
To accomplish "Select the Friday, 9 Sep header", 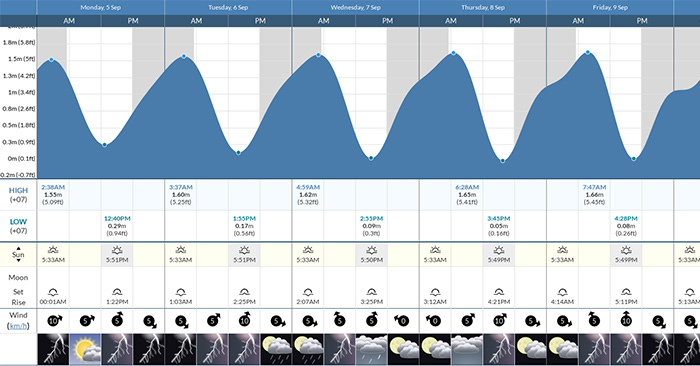I will coord(610,8).
